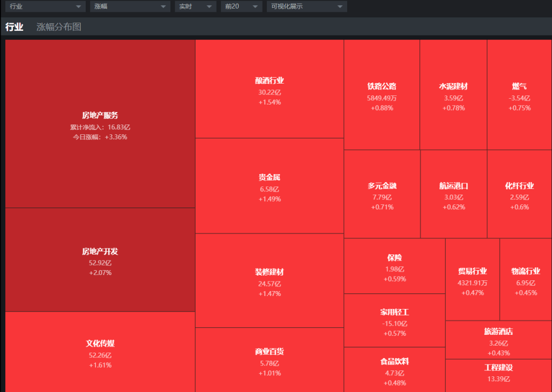
Task: Click the 燃气 sector block
Action: tap(519, 95)
